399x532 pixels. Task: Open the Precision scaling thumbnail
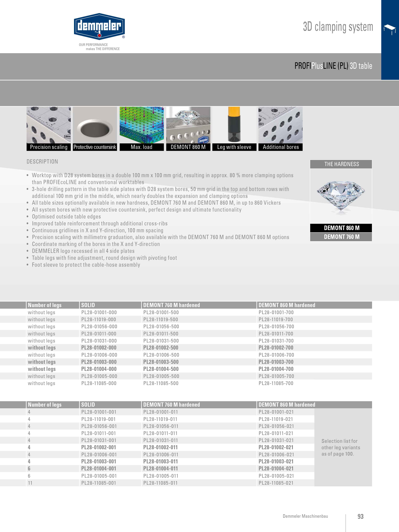click(x=49, y=129)
